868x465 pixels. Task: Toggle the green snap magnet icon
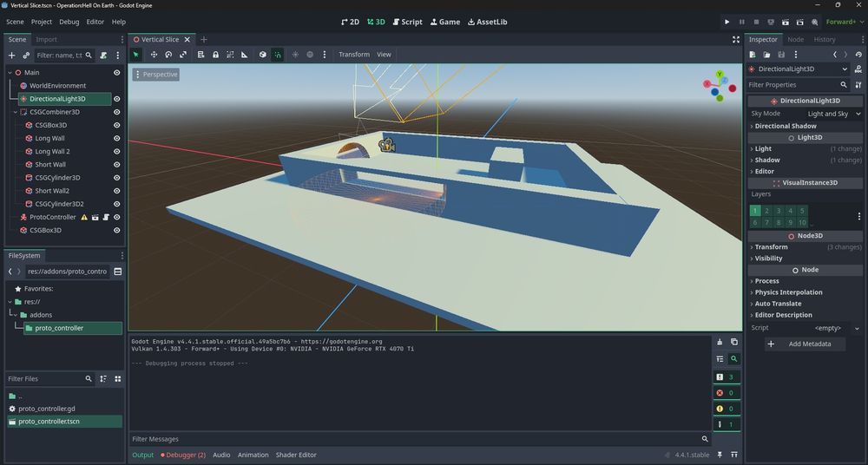click(278, 55)
